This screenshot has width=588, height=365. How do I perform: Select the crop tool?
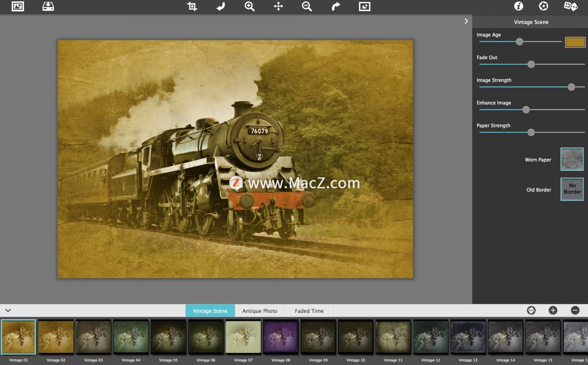click(192, 6)
